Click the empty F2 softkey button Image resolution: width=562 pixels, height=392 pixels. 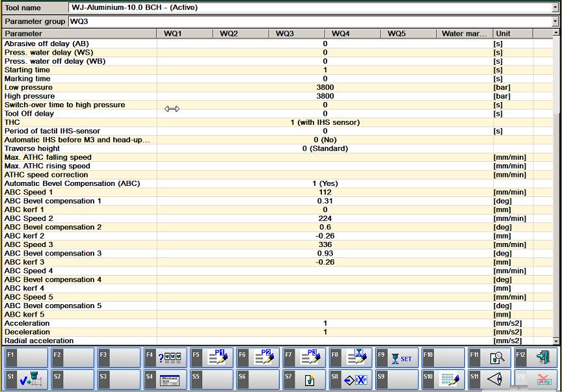(72, 358)
